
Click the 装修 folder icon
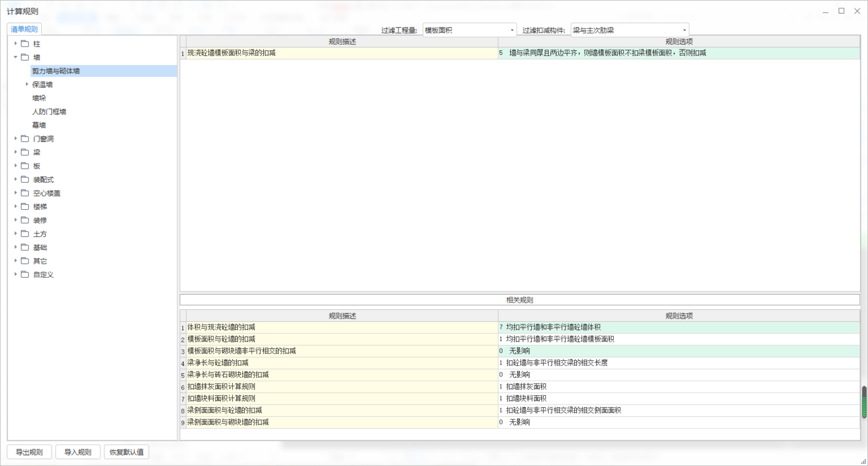click(25, 220)
